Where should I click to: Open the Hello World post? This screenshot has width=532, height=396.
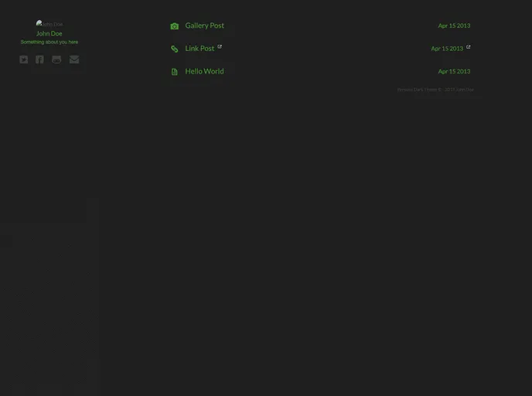point(204,71)
